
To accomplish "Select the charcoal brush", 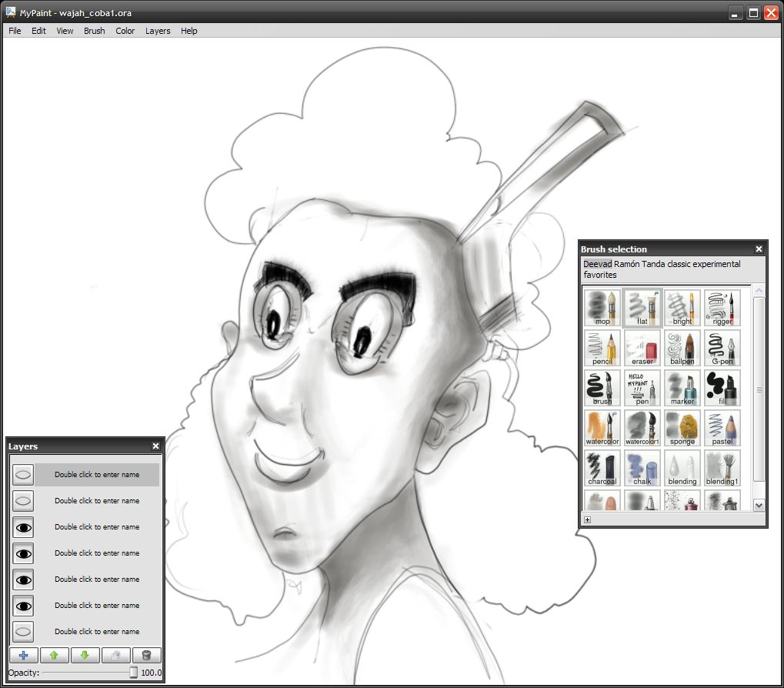I will pyautogui.click(x=601, y=467).
